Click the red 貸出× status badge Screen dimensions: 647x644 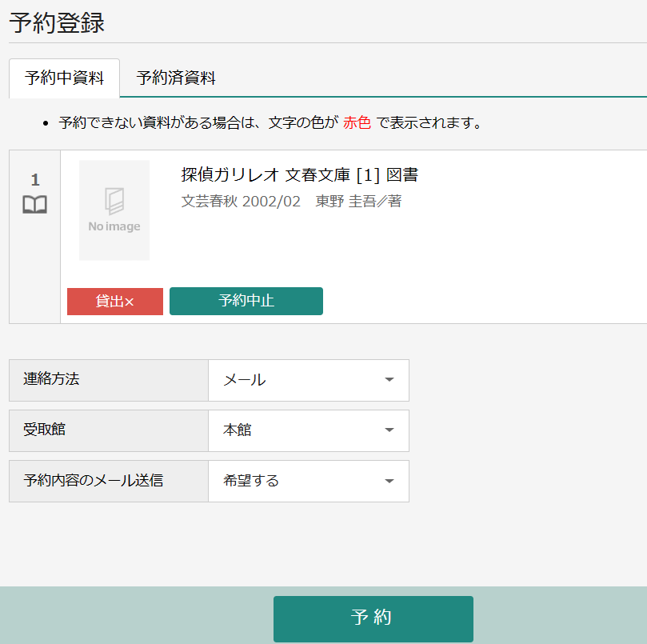pos(115,302)
